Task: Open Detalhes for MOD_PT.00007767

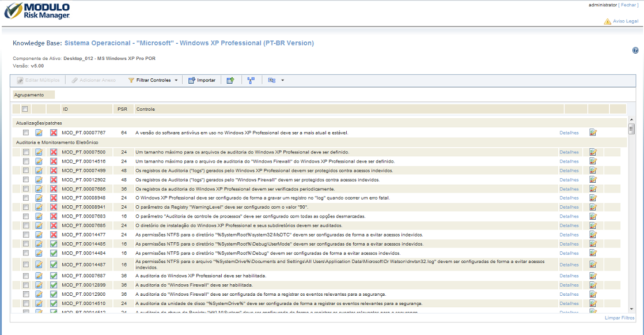Action: (x=569, y=133)
